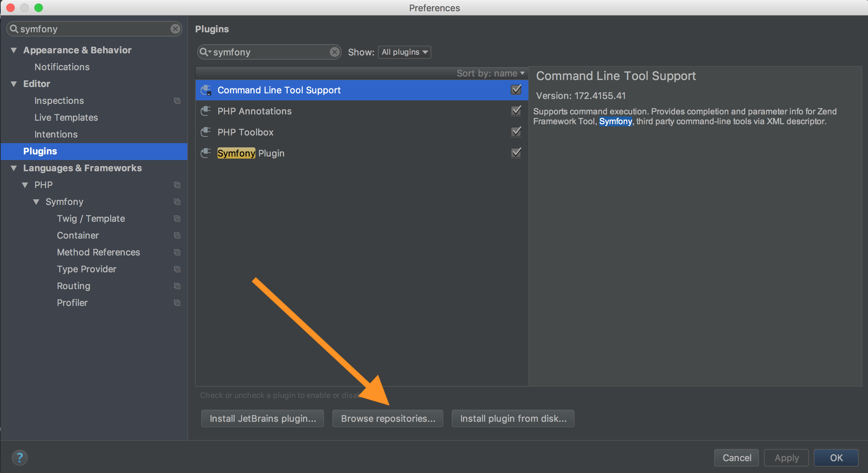868x473 pixels.
Task: Toggle the Symfony Plugin checkbox
Action: click(516, 153)
